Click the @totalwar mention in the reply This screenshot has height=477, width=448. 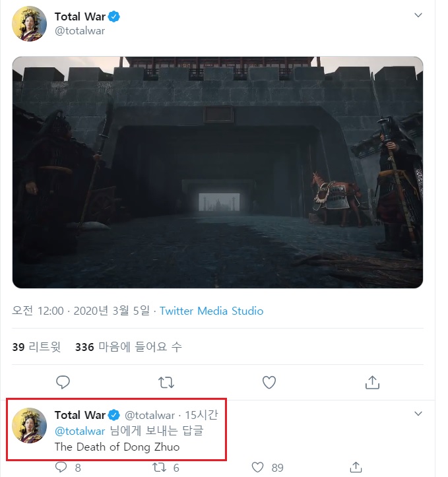80,431
